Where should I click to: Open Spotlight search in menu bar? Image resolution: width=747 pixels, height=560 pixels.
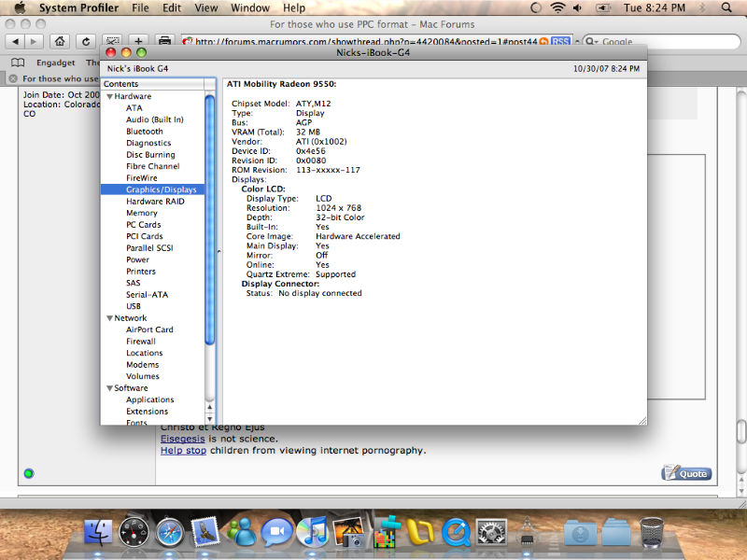point(726,7)
